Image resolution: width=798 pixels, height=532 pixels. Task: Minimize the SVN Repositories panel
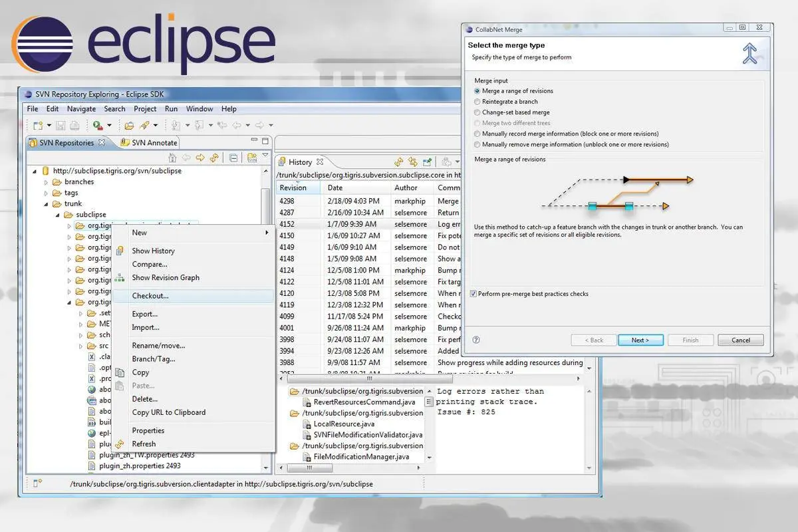(x=254, y=140)
